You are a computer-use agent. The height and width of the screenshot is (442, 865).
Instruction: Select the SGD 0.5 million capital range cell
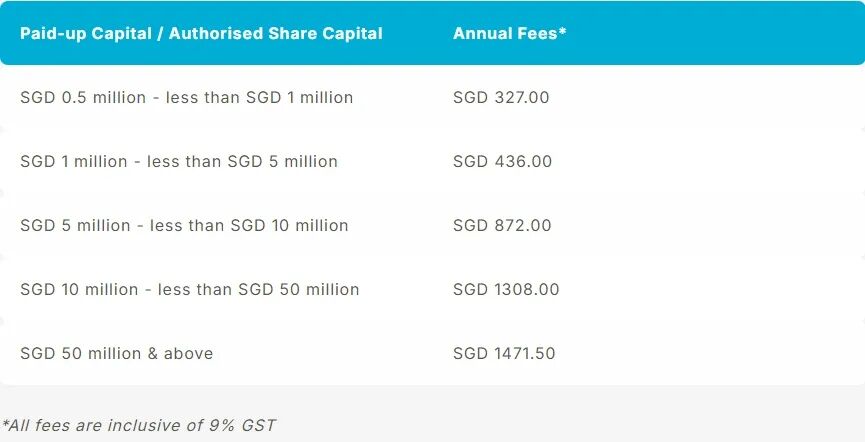point(186,97)
